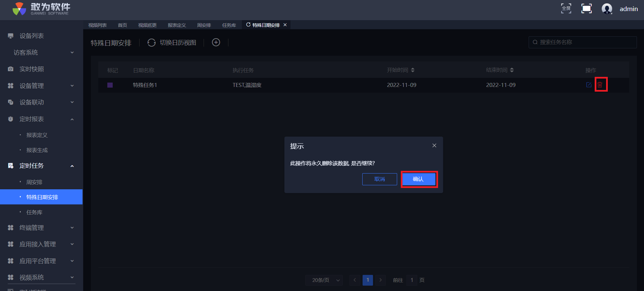Screen dimensions: 644x291
Task: Click 切换日历视图 text button
Action: point(178,43)
